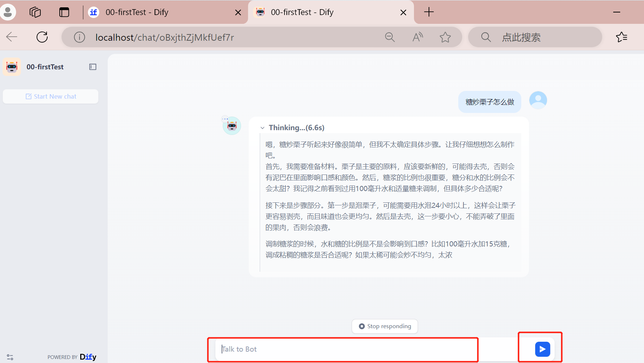Collapse the Thinking...(6.6s) section

pos(262,128)
